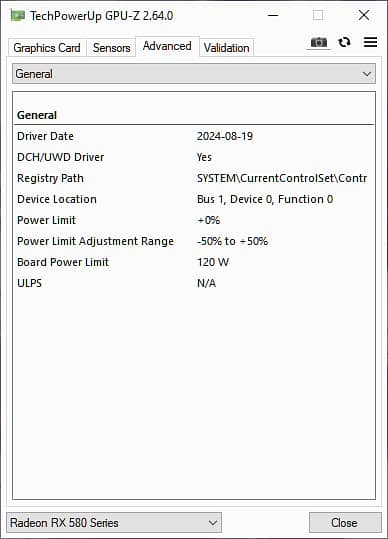Select the ULPS label
The height and width of the screenshot is (539, 388).
[x=30, y=283]
